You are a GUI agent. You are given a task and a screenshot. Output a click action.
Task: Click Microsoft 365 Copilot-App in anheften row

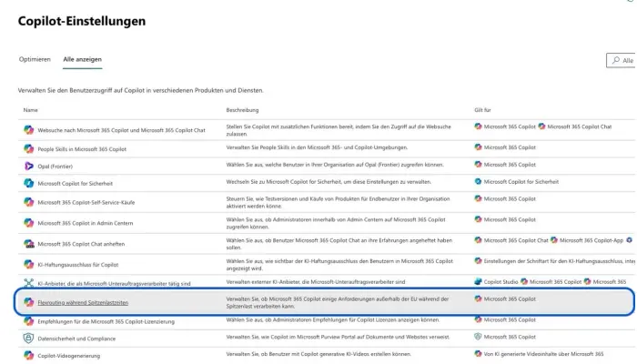pos(591,240)
